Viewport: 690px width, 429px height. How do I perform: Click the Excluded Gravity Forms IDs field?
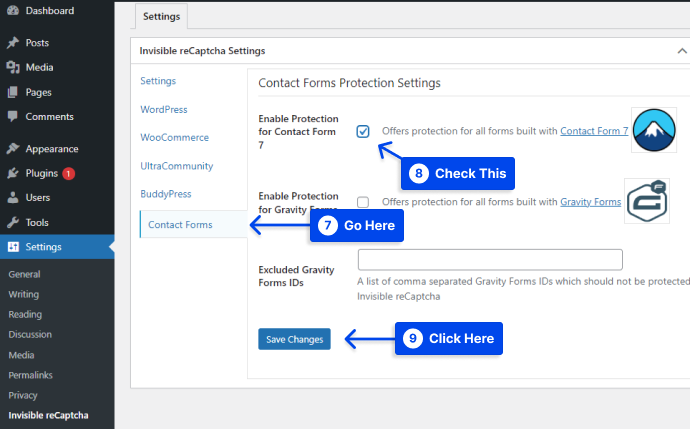490,260
